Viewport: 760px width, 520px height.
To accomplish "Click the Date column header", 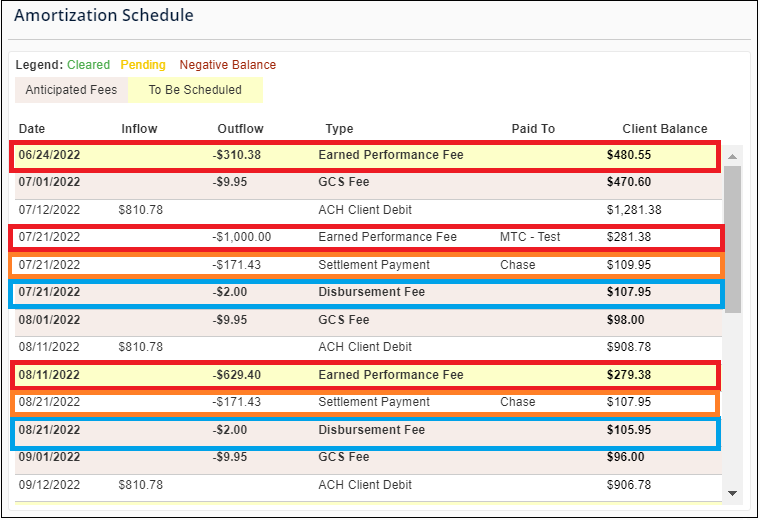I will pyautogui.click(x=32, y=129).
